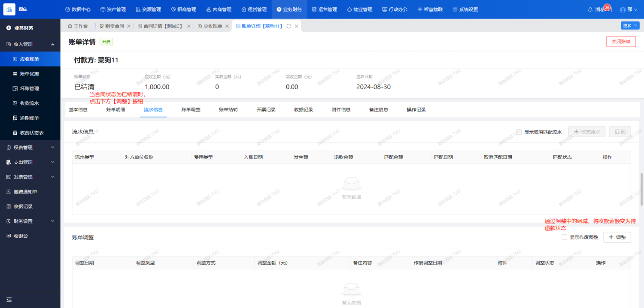Click the 工作台 tab icon
The width and height of the screenshot is (644, 308).
pyautogui.click(x=70, y=26)
